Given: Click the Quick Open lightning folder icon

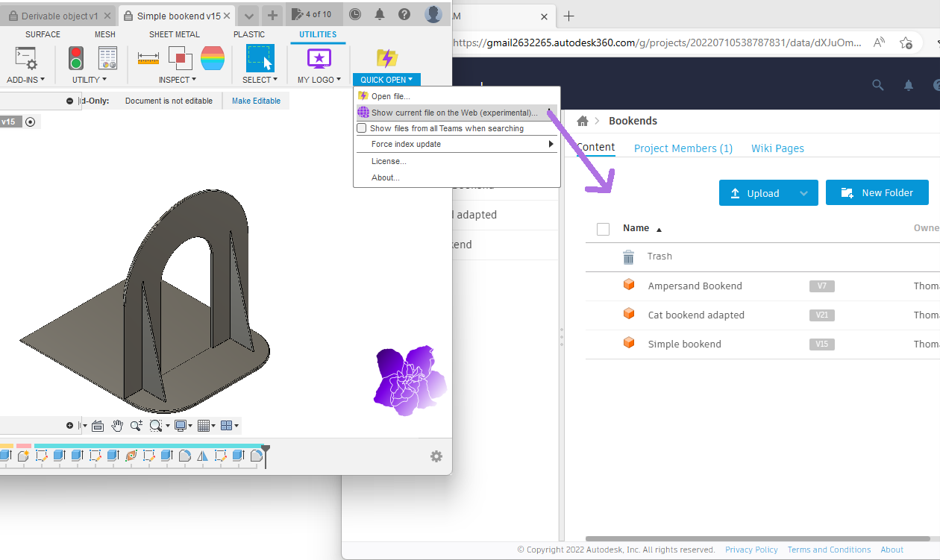Looking at the screenshot, I should pyautogui.click(x=386, y=58).
